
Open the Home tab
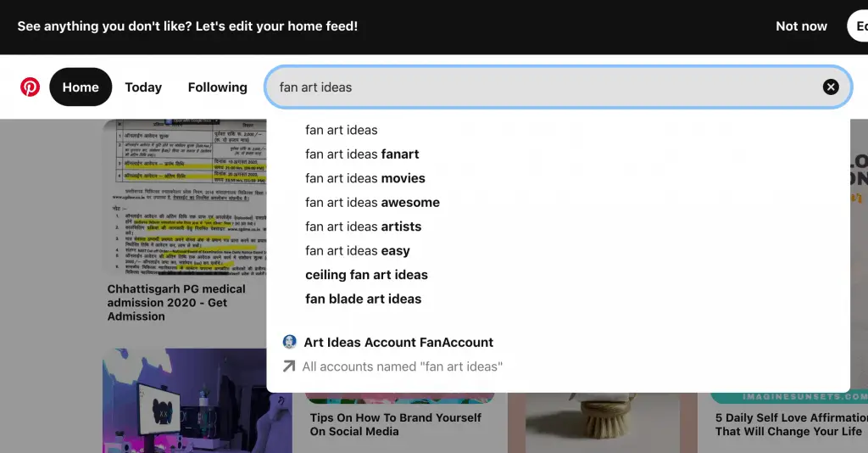tap(81, 87)
